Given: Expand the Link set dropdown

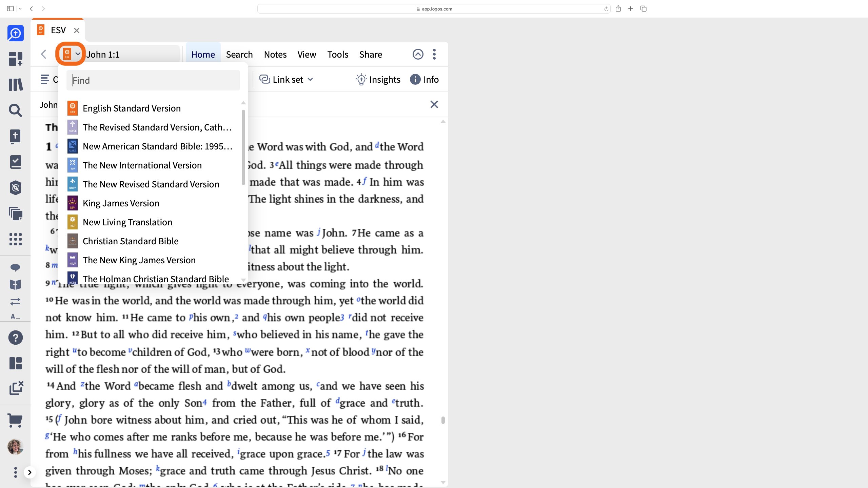Looking at the screenshot, I should pyautogui.click(x=287, y=79).
